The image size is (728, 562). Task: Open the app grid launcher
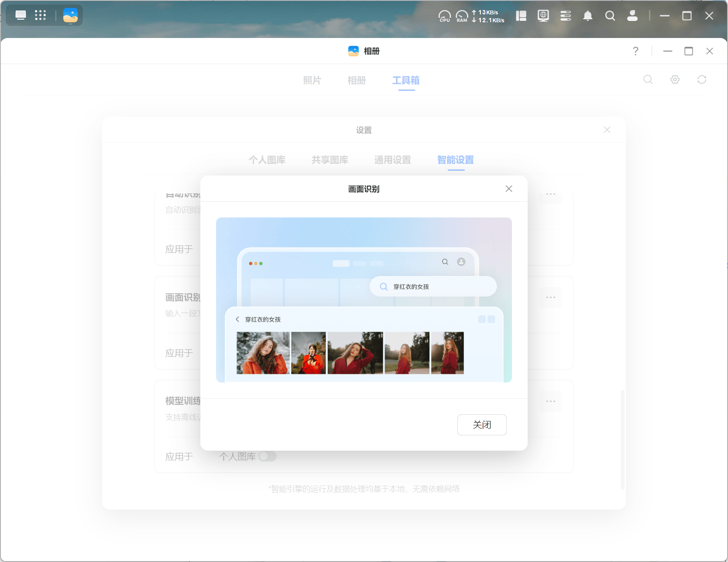click(40, 16)
